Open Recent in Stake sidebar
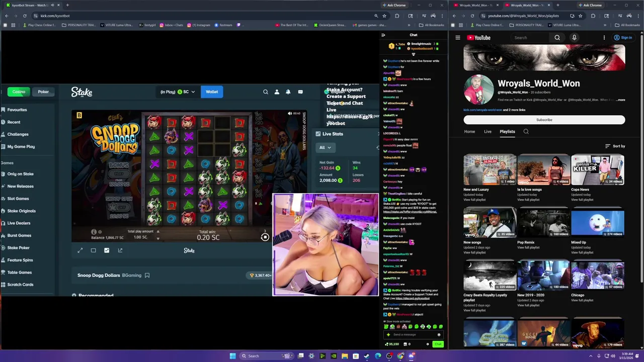Screen dimensions: 644x362 point(14,122)
